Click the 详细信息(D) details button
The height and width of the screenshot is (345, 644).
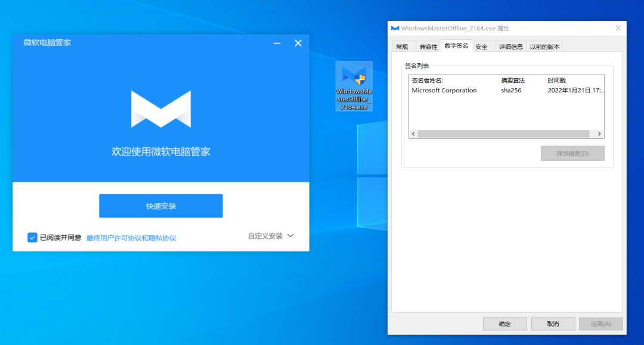tap(572, 153)
